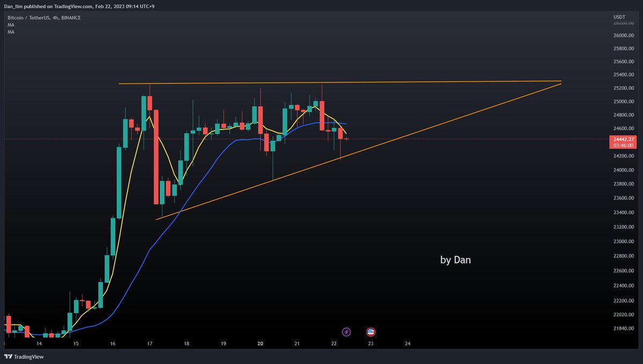Click the TradingView logo at bottom left
Viewport: 643px width, 364px height.
(x=24, y=357)
